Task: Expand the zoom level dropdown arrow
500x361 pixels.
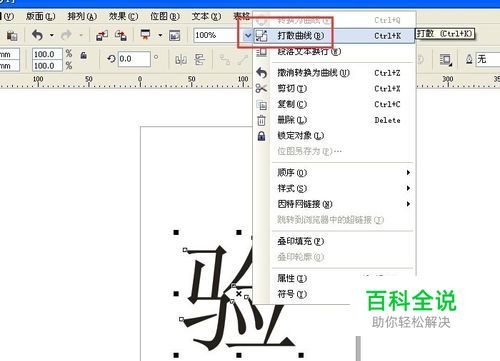Action: 248,35
